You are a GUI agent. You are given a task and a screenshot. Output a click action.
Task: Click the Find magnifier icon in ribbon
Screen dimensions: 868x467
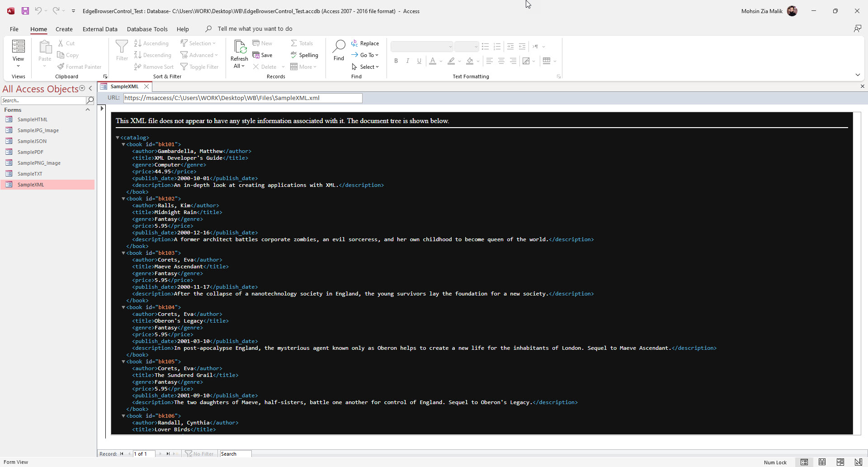point(339,46)
